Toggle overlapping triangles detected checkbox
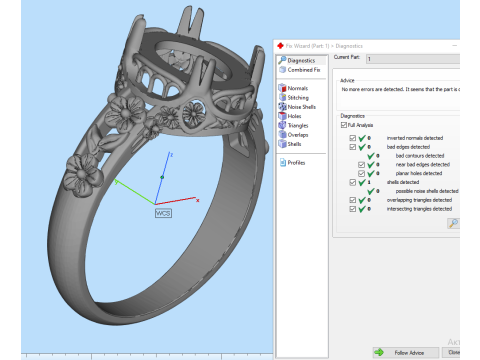The height and width of the screenshot is (360, 480). point(353,200)
